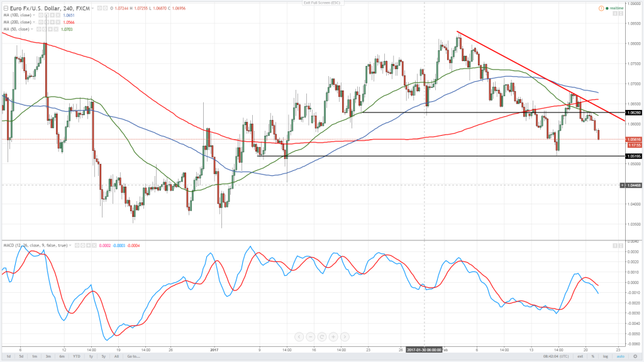
Task: Select the 6m time range
Action: pyautogui.click(x=62, y=356)
